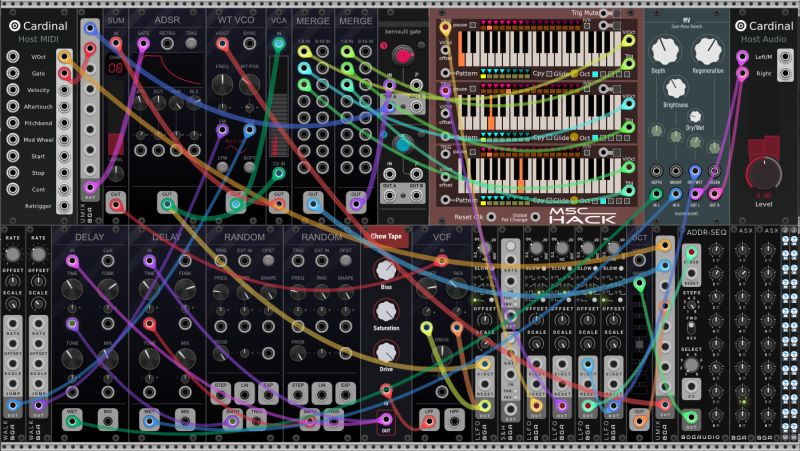
Task: Click pink probability knob on Bernoulli gate
Action: [x=403, y=56]
